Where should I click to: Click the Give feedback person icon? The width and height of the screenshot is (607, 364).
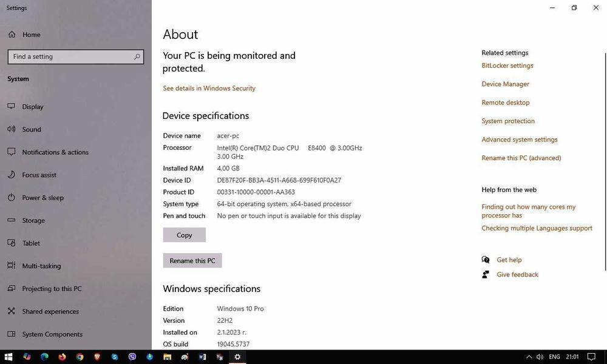486,274
